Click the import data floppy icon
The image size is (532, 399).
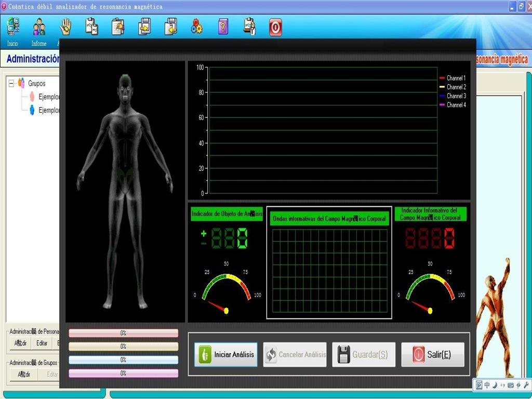tap(170, 26)
